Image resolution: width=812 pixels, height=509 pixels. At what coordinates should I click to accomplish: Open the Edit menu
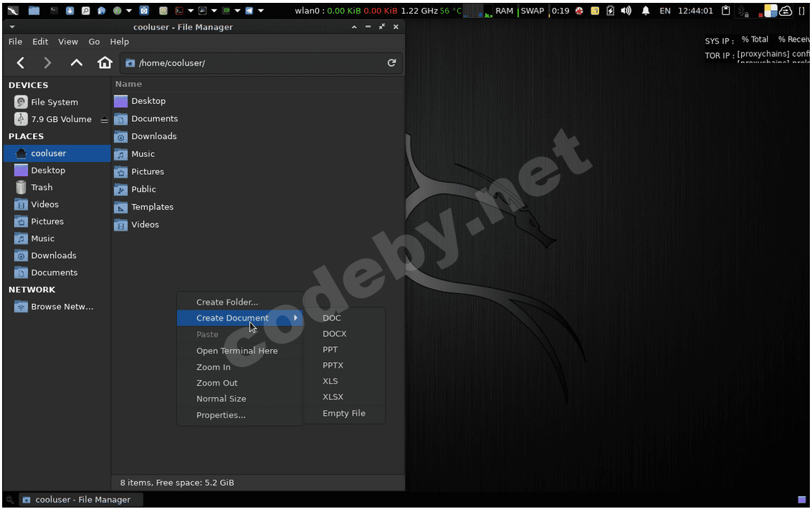[40, 42]
